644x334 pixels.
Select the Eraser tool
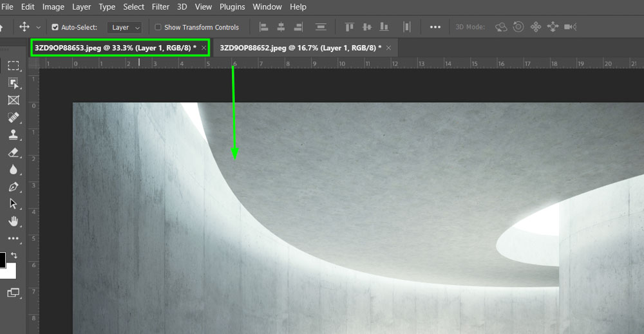click(x=14, y=153)
